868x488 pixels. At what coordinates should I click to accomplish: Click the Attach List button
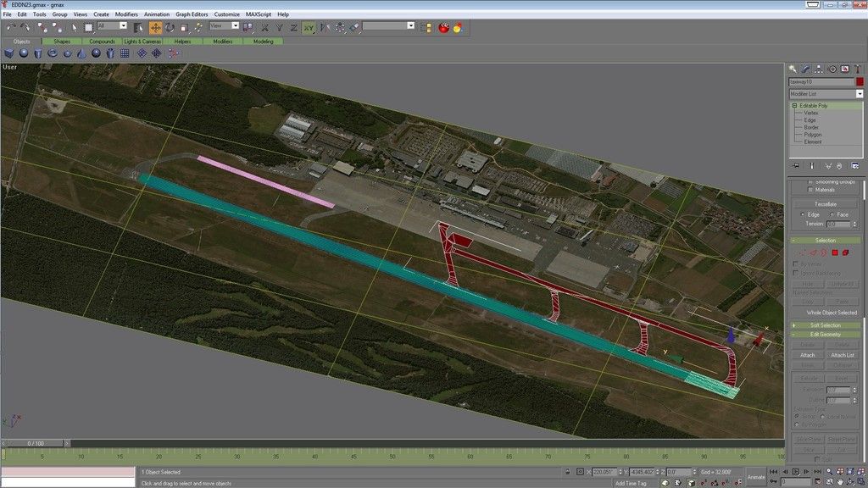pyautogui.click(x=843, y=355)
